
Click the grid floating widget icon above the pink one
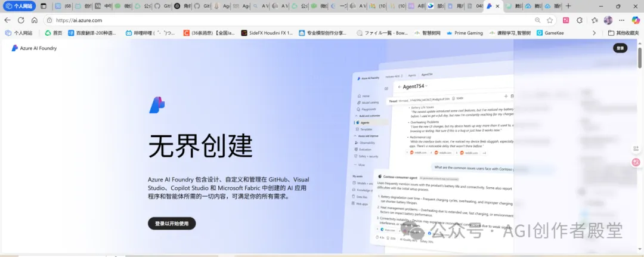[636, 148]
